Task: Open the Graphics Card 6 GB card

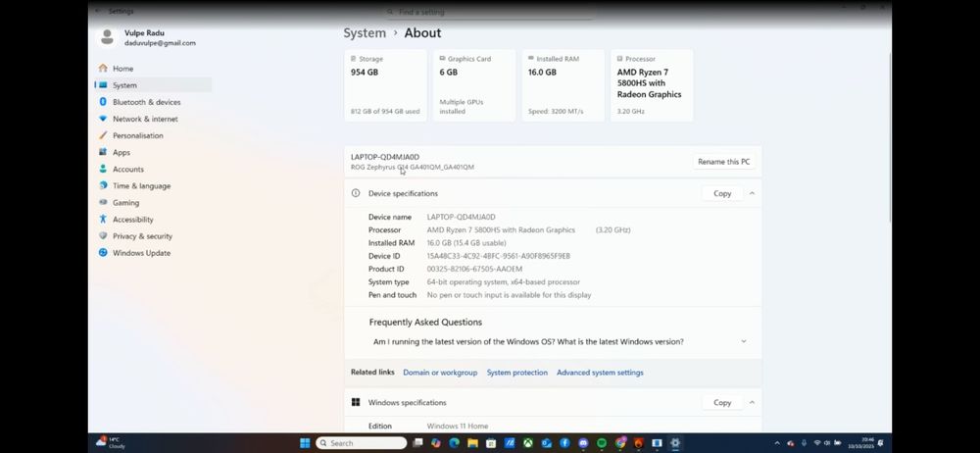Action: (x=473, y=85)
